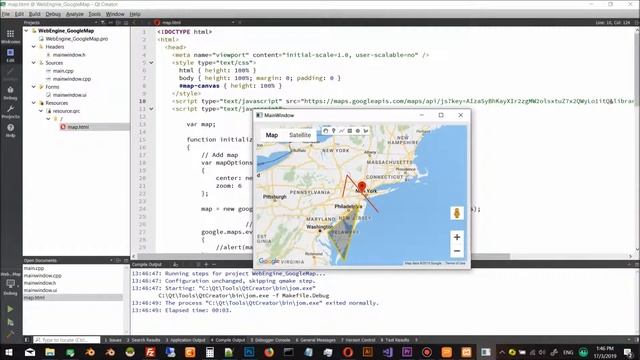Click the filter icon in Projects pane
The height and width of the screenshot is (360, 640).
103,22
